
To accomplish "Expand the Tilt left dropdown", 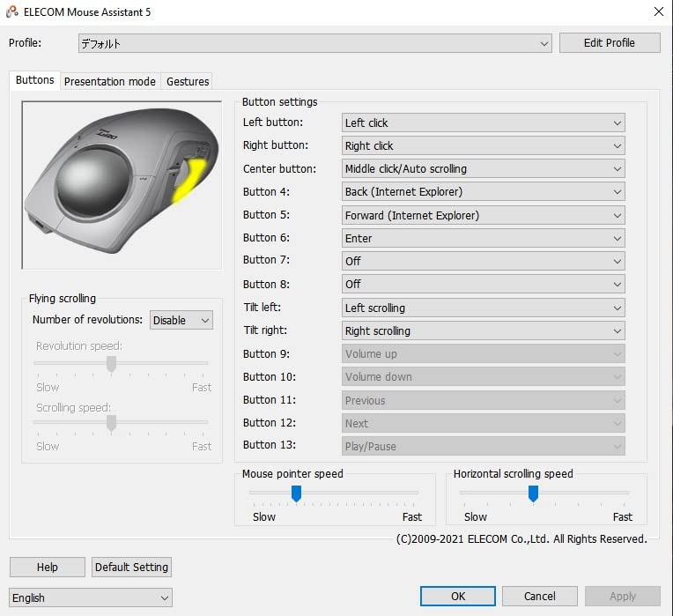I will [x=484, y=308].
